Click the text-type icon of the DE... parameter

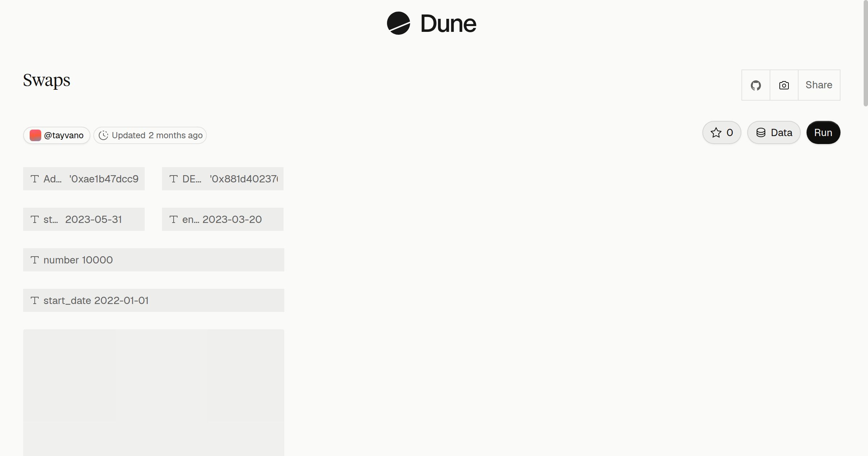[x=174, y=179]
